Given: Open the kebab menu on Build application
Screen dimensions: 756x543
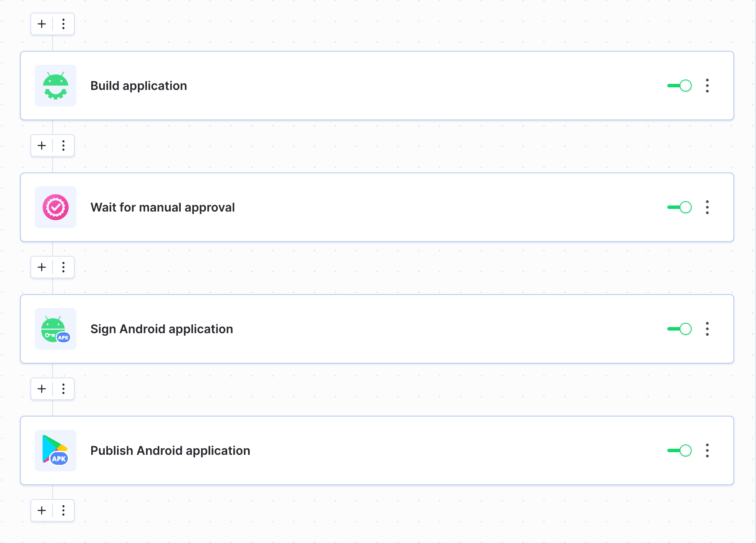Looking at the screenshot, I should pos(707,86).
